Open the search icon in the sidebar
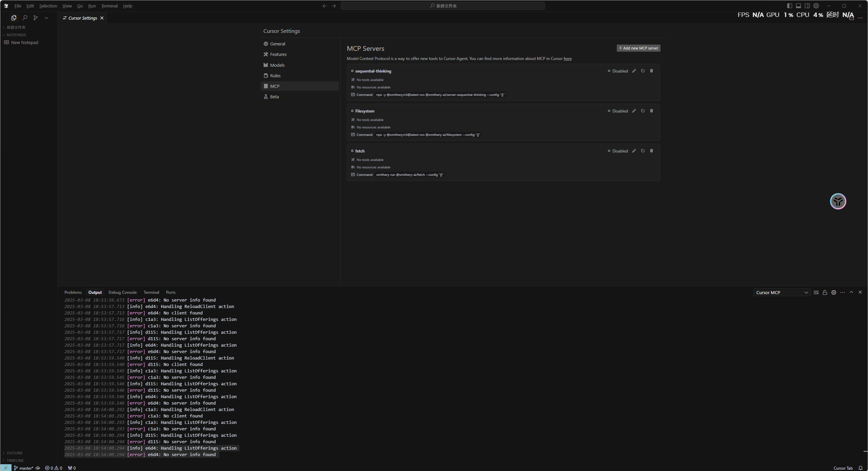This screenshot has width=868, height=471. (25, 18)
